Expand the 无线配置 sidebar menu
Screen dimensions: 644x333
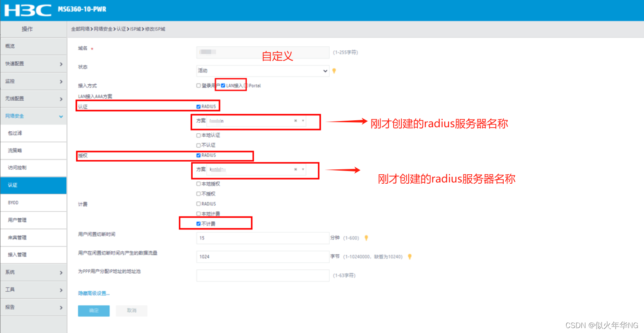point(34,99)
